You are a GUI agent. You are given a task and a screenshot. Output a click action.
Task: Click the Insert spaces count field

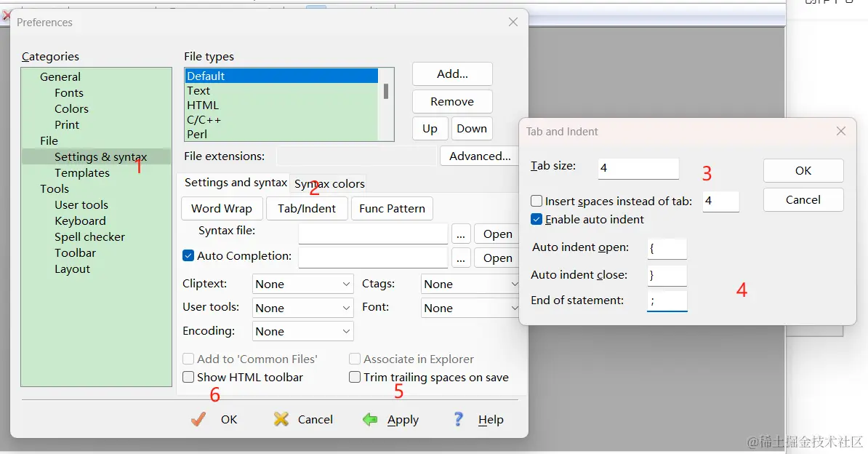(720, 202)
